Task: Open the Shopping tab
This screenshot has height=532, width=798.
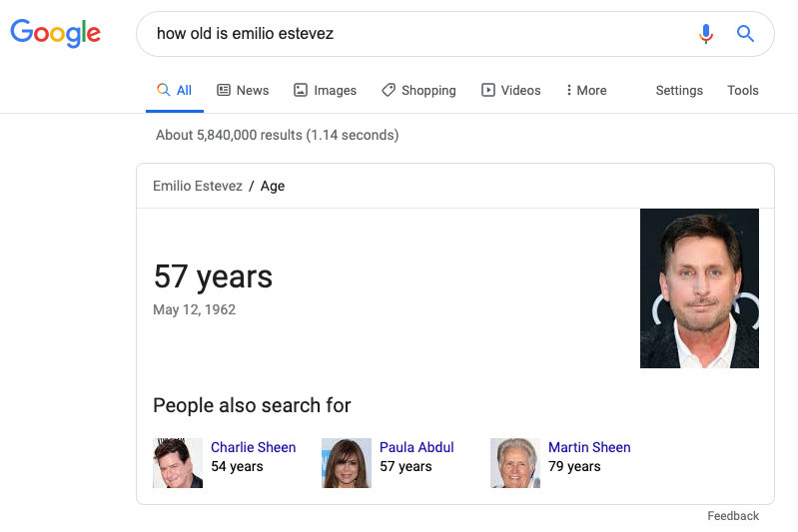Action: pyautogui.click(x=418, y=91)
